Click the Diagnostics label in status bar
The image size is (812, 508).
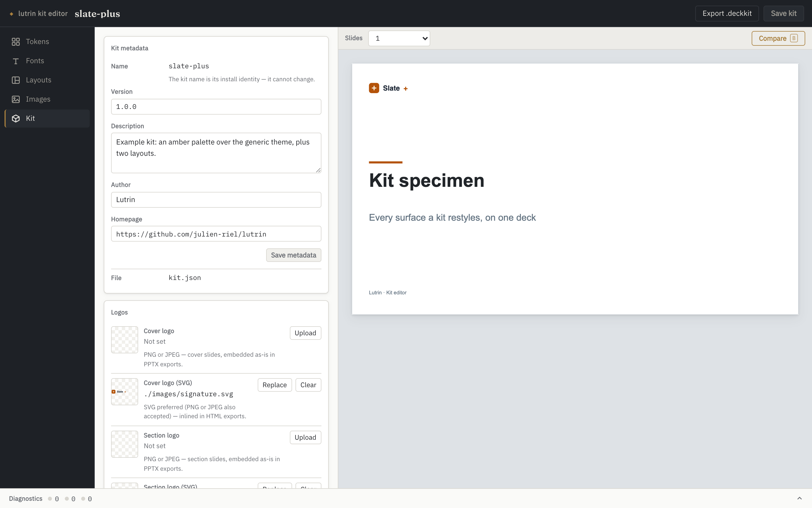[x=25, y=499]
